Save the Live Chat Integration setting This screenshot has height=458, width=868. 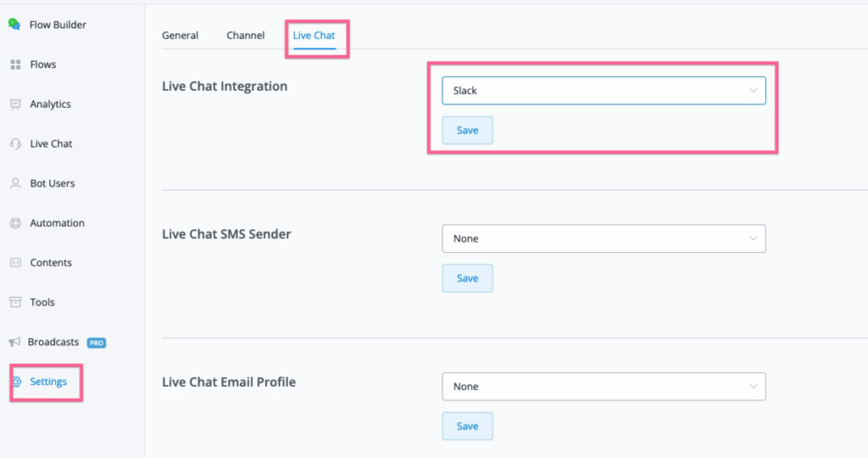pyautogui.click(x=467, y=131)
